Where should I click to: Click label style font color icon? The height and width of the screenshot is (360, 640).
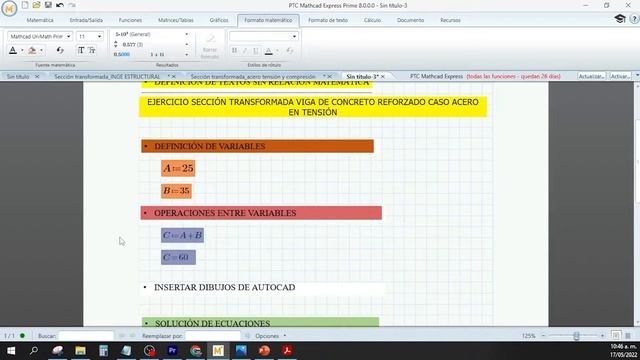point(269,50)
